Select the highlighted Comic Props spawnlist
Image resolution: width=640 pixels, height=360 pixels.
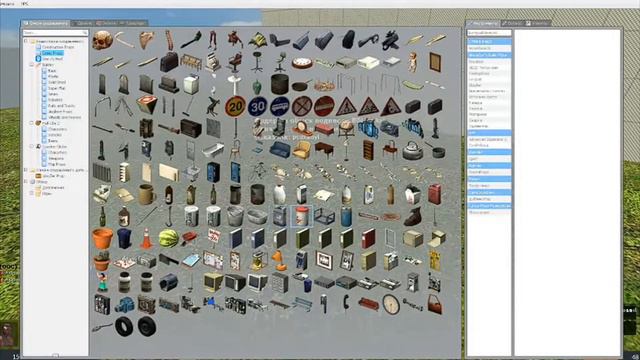[52, 53]
